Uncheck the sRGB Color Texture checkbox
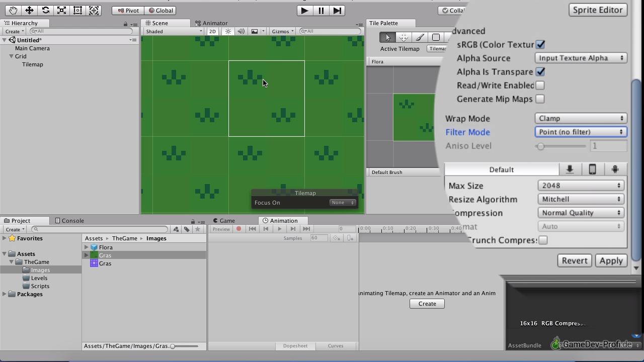This screenshot has height=362, width=644. [x=540, y=45]
